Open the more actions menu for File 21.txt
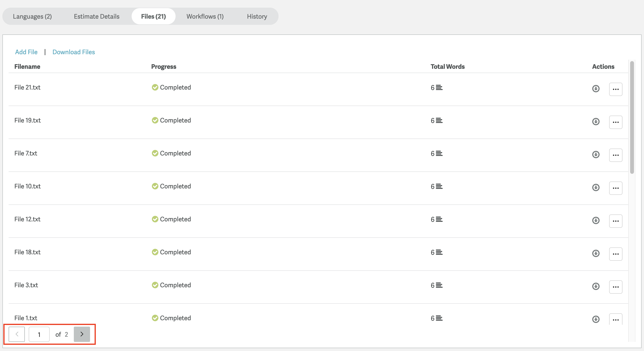The height and width of the screenshot is (351, 644). pyautogui.click(x=616, y=90)
